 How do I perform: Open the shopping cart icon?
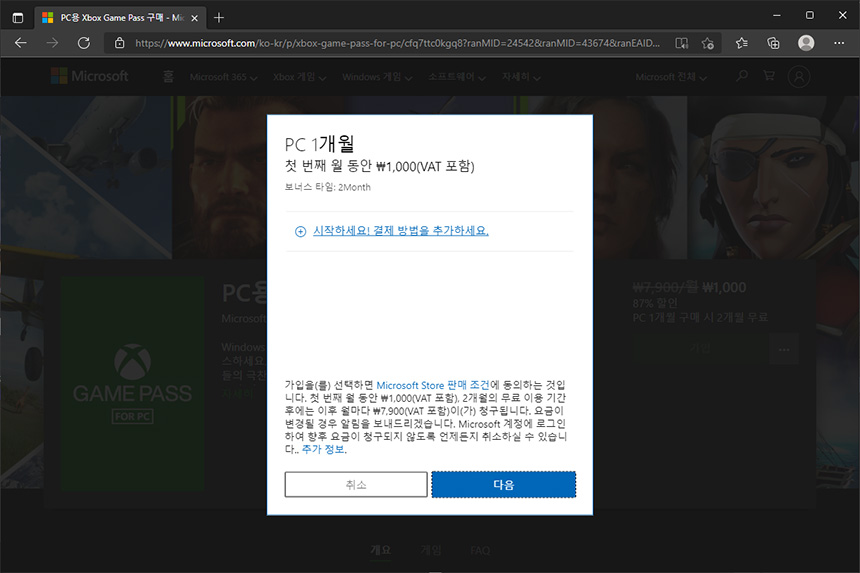[769, 76]
